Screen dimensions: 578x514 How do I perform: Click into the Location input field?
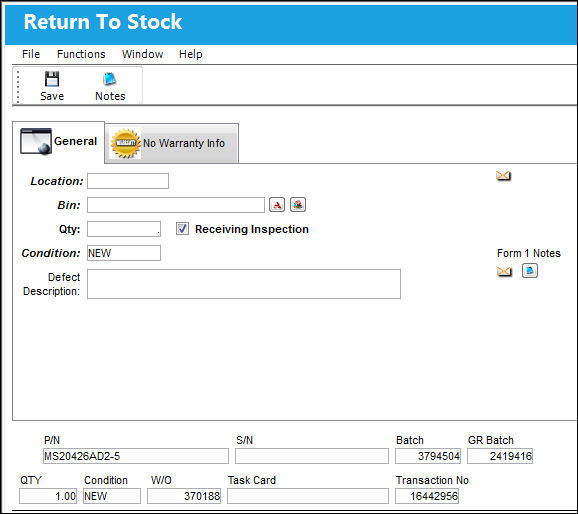128,181
